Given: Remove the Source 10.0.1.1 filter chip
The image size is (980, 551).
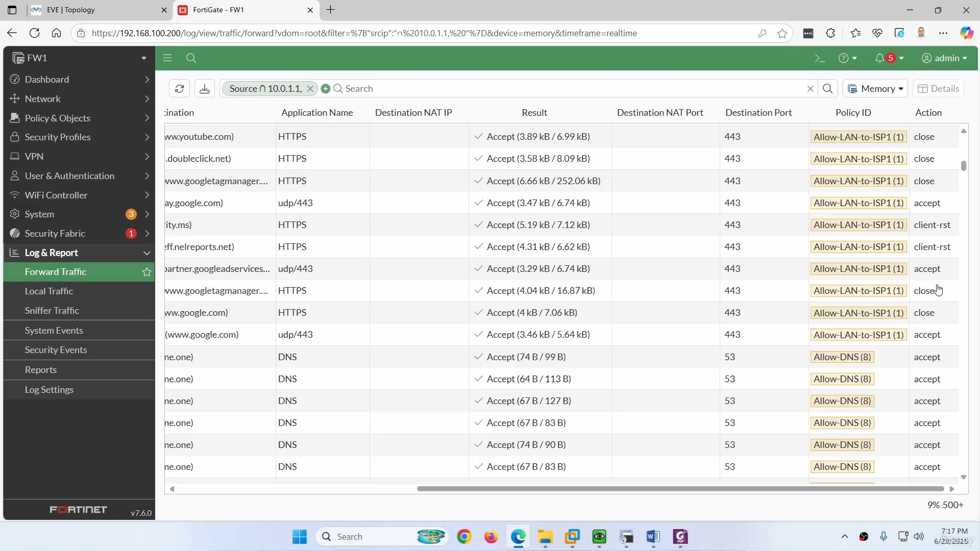Looking at the screenshot, I should click(310, 89).
